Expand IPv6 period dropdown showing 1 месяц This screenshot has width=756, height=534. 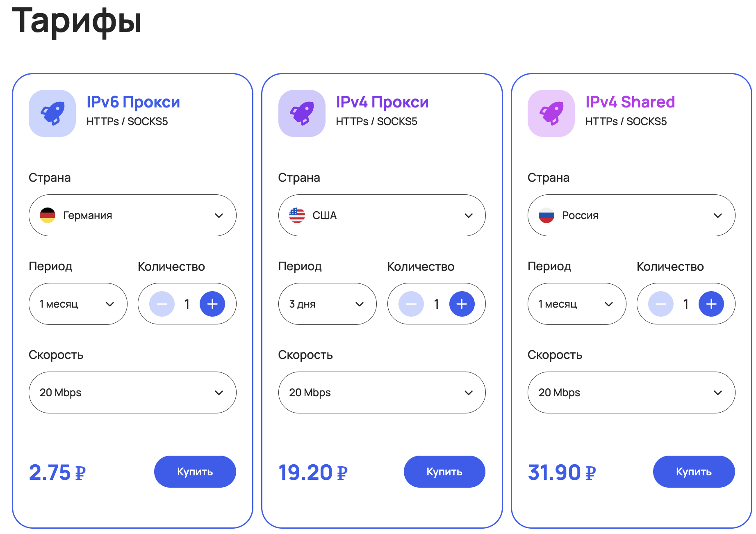click(78, 304)
